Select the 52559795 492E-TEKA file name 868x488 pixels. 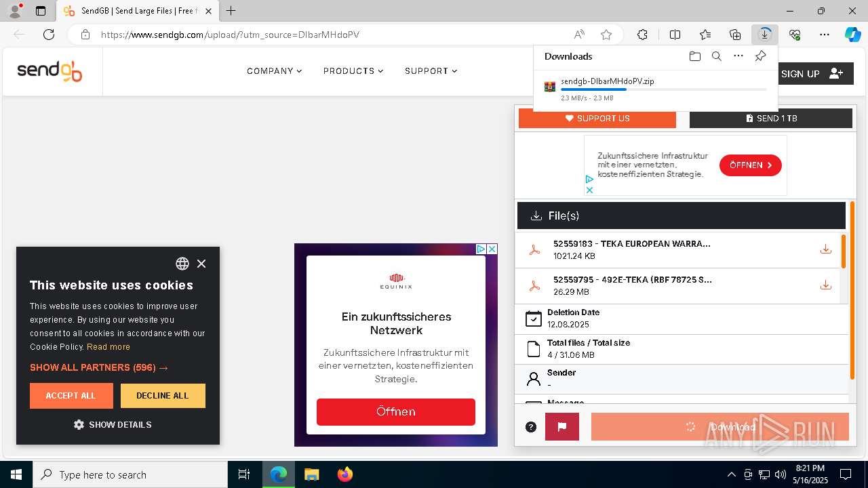pyautogui.click(x=632, y=280)
